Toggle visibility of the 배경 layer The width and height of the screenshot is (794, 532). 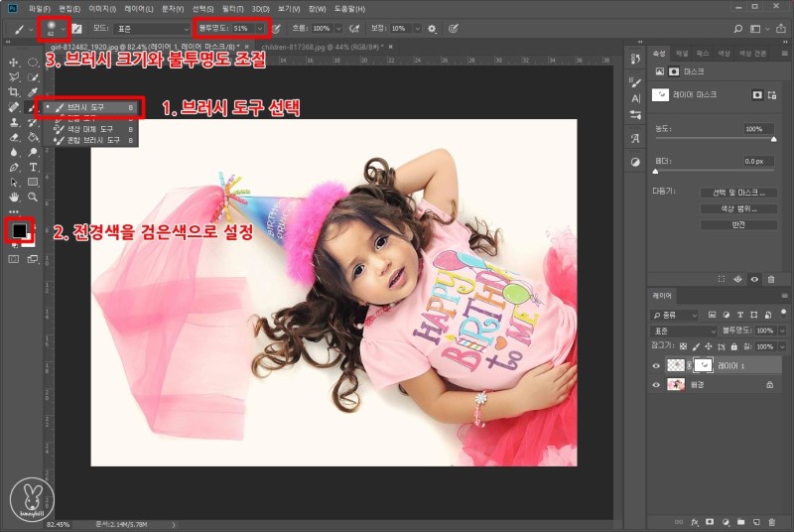(656, 384)
